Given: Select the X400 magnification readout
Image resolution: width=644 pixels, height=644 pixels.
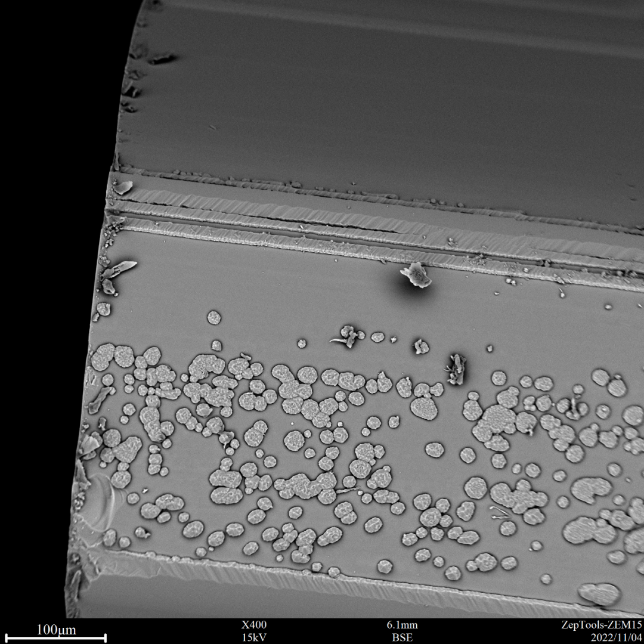Looking at the screenshot, I should pos(254,625).
